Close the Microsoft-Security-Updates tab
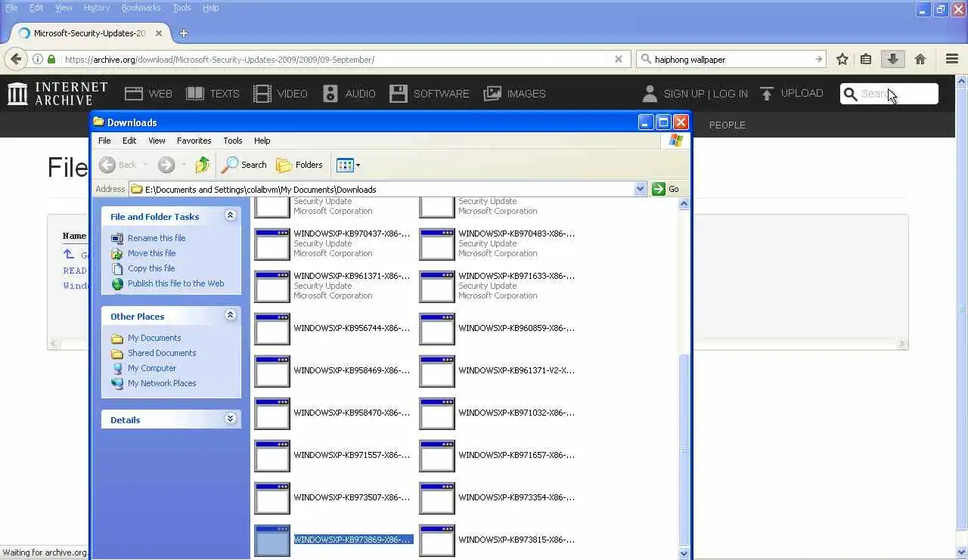This screenshot has width=968, height=560. coord(159,33)
